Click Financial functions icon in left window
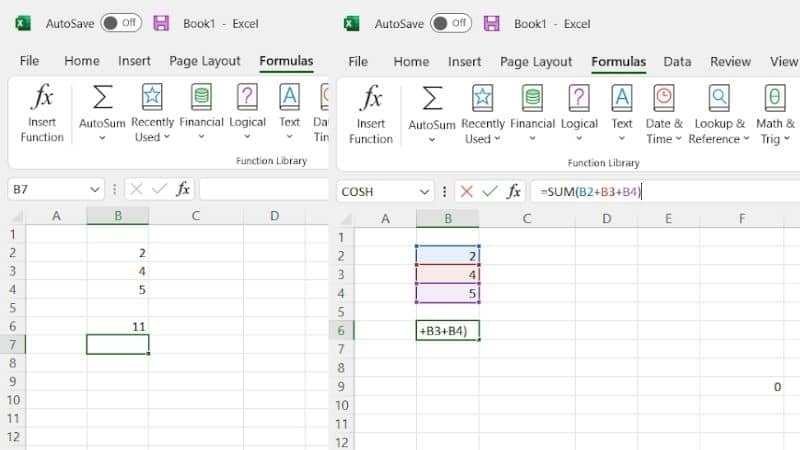Image resolution: width=800 pixels, height=450 pixels. pyautogui.click(x=201, y=98)
